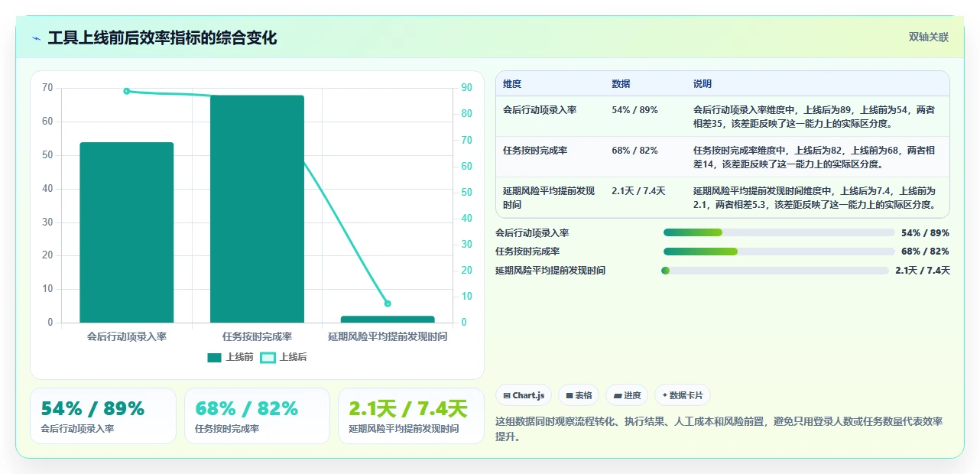Viewport: 980px width, 474px height.
Task: Click table cell 54% / 89%
Action: (x=634, y=110)
